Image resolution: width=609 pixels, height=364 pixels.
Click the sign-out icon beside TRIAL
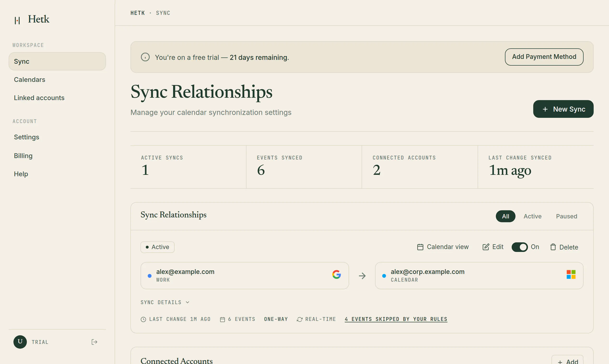tap(94, 342)
